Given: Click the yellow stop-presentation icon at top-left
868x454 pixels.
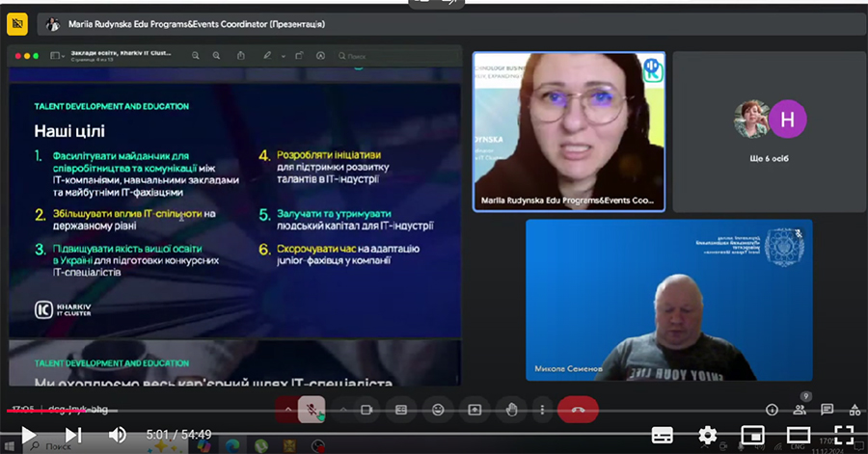Looking at the screenshot, I should click(x=17, y=24).
